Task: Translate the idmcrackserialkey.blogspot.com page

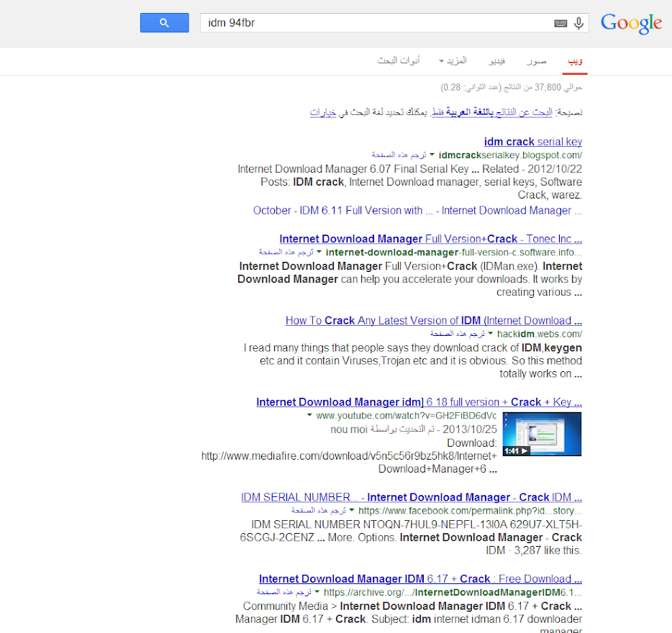Action: point(399,155)
